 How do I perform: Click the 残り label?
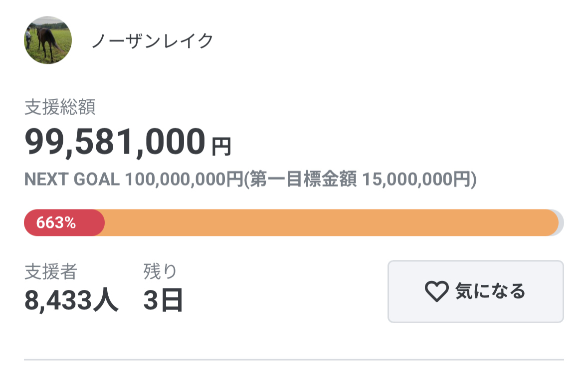click(160, 272)
